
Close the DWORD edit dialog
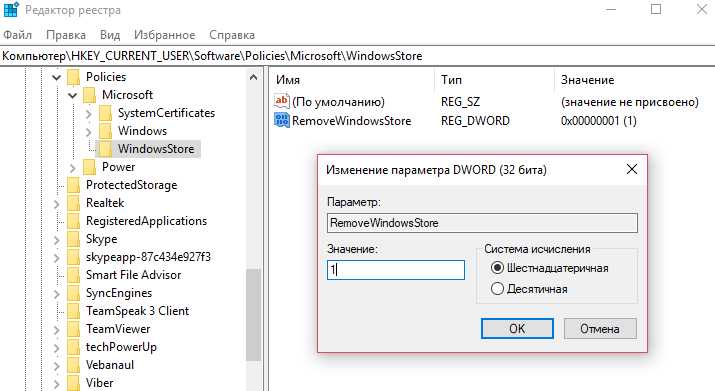coord(632,170)
